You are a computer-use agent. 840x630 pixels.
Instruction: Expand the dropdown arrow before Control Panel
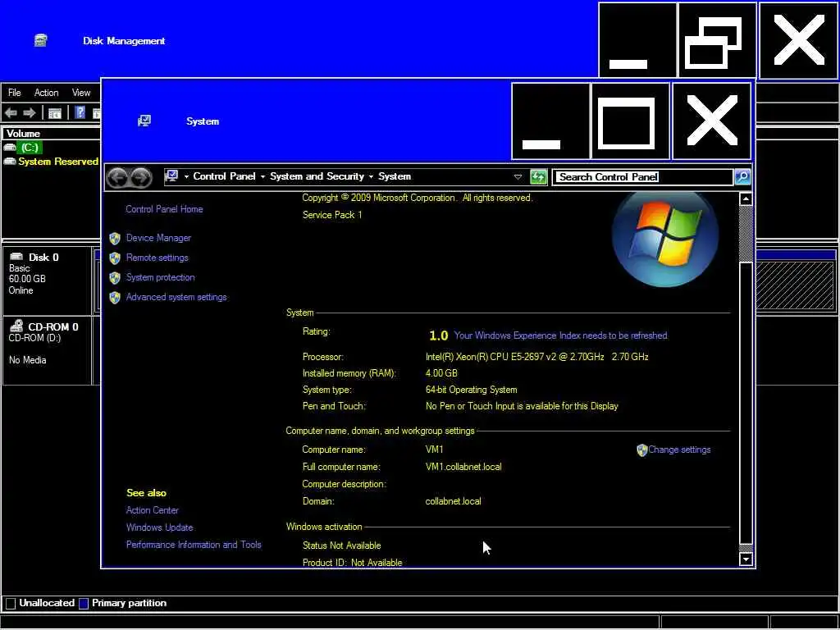186,177
